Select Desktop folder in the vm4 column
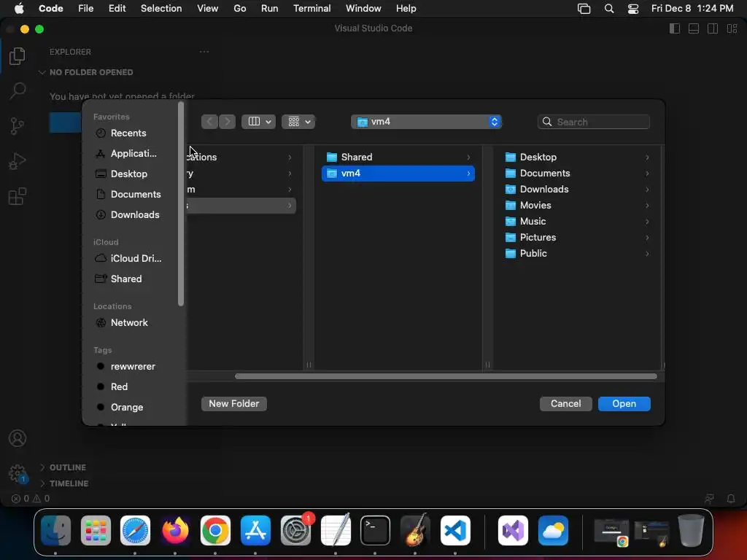Viewport: 747px width, 560px height. click(x=577, y=157)
